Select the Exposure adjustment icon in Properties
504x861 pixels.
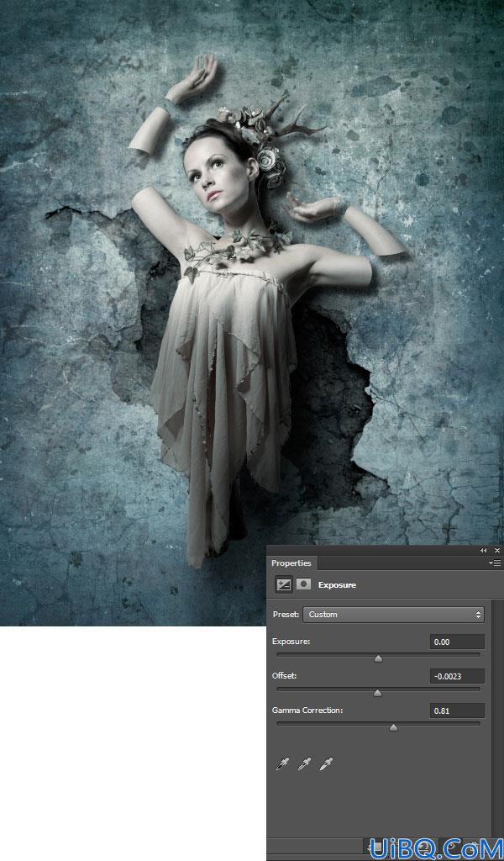(x=284, y=585)
